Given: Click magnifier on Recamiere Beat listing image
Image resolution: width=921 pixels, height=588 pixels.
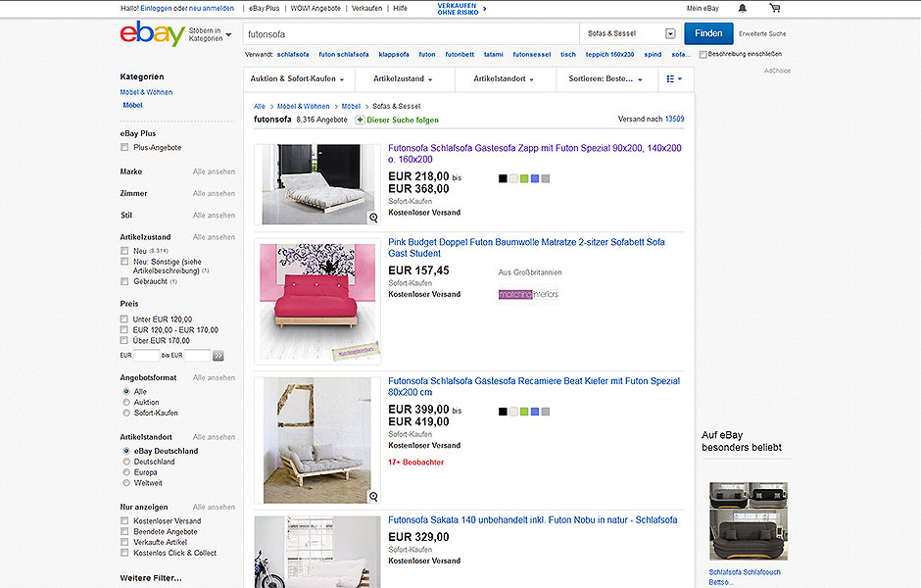Looking at the screenshot, I should pyautogui.click(x=373, y=497).
